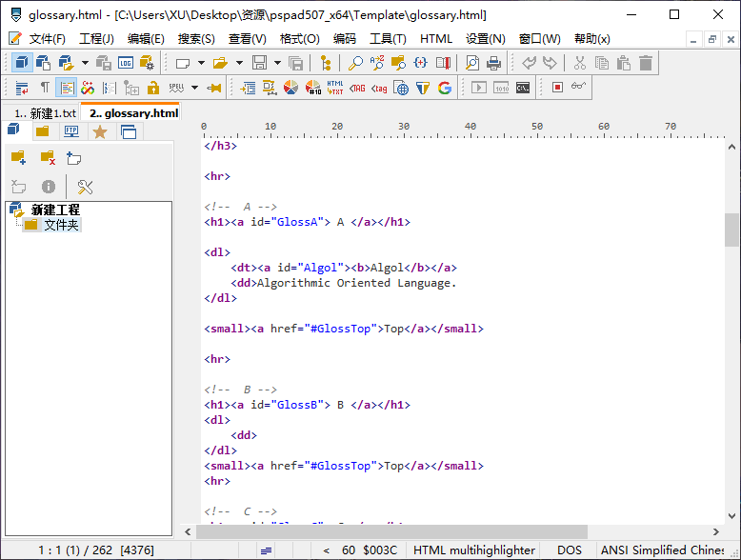Click the black C:\ console icon
This screenshot has height=560, width=741.
(x=523, y=88)
